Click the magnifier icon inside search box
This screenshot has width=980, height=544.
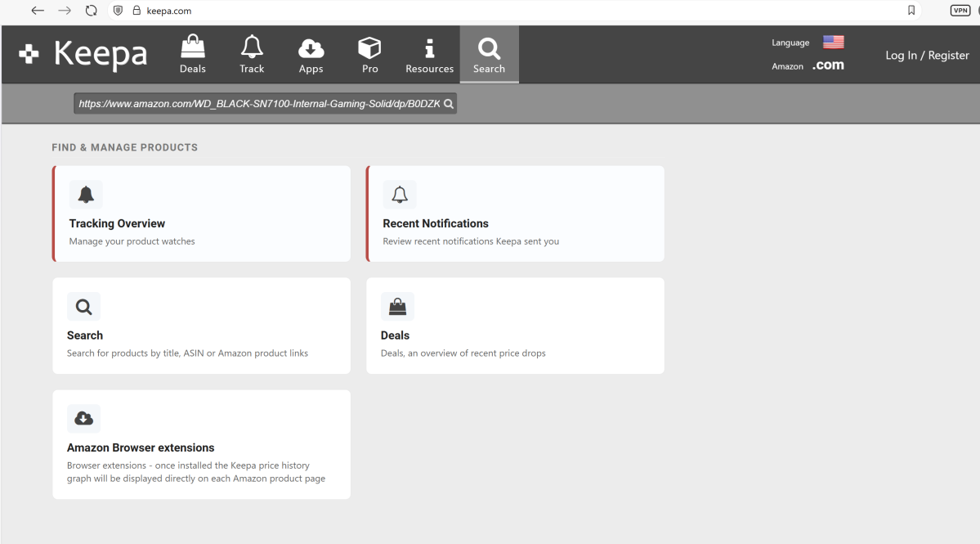448,104
